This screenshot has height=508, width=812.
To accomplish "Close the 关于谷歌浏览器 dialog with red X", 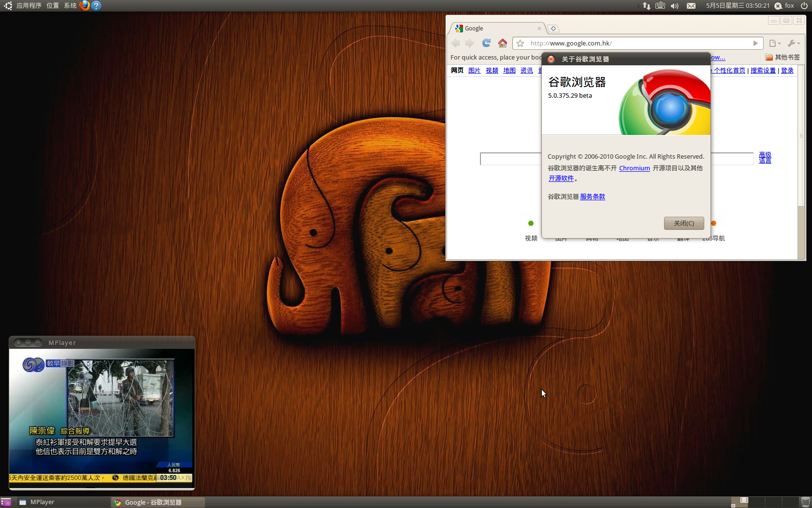I will coord(551,59).
